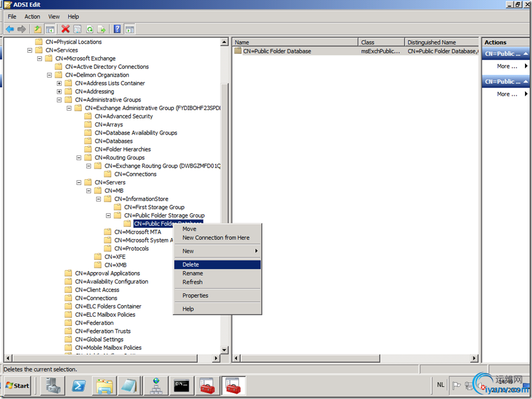
Task: Click the folder icon beside CN=Physical Locations
Action: pyautogui.click(x=39, y=42)
